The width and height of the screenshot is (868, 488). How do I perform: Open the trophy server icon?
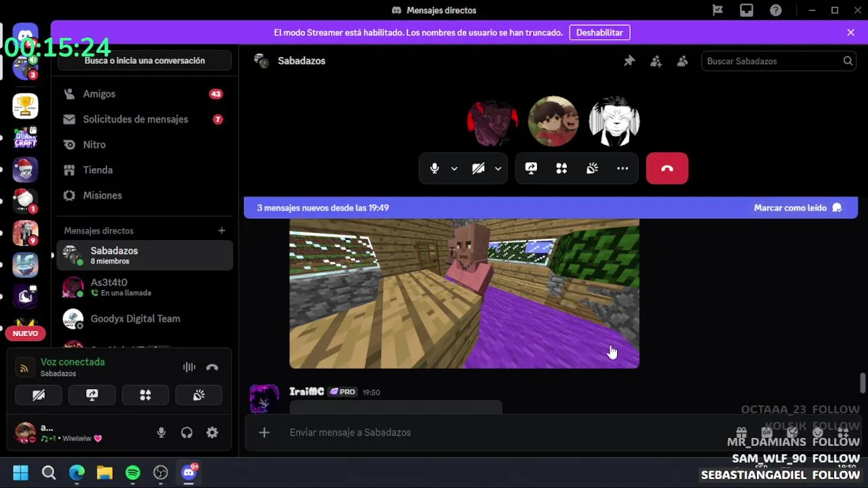pyautogui.click(x=25, y=106)
